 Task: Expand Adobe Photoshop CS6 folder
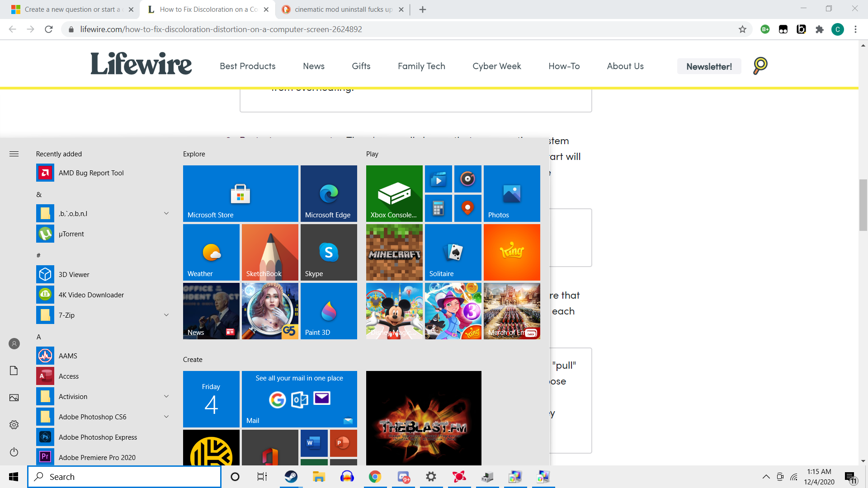[166, 417]
